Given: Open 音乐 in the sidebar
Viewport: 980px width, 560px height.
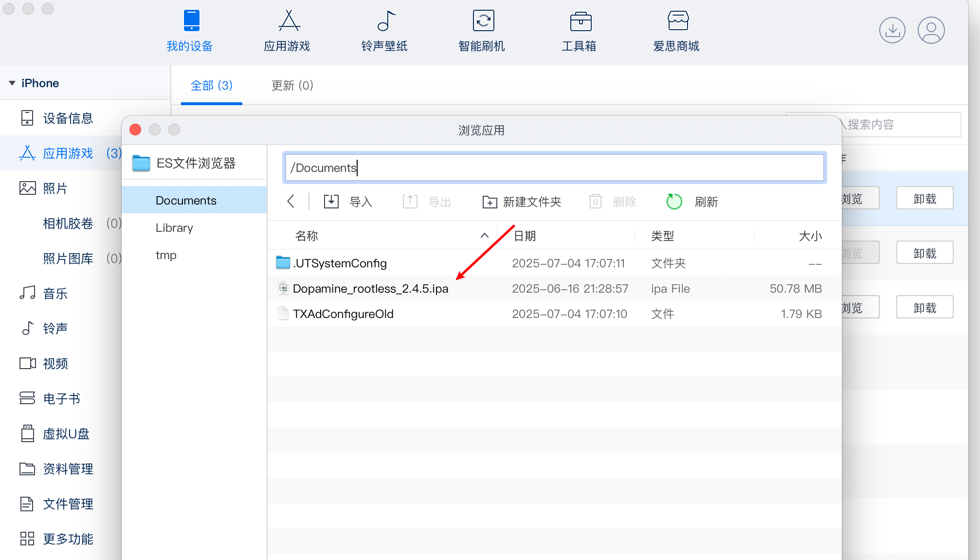Looking at the screenshot, I should 61,294.
